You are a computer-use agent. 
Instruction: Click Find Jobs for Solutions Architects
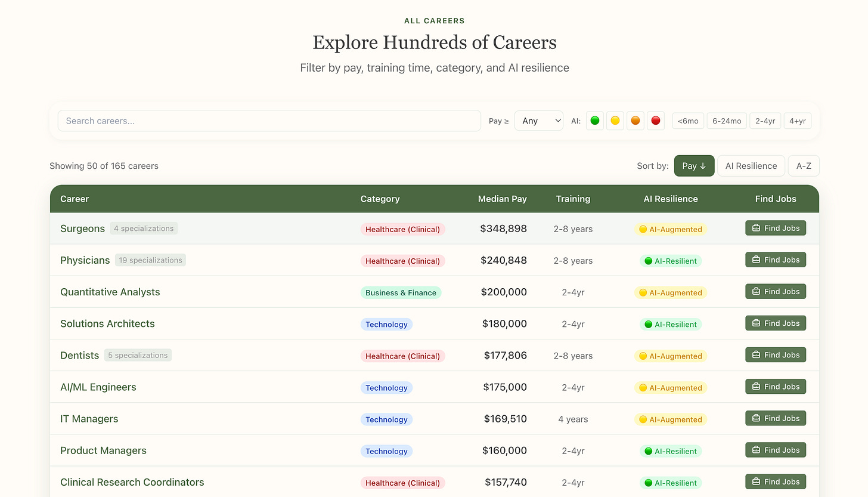pyautogui.click(x=776, y=323)
